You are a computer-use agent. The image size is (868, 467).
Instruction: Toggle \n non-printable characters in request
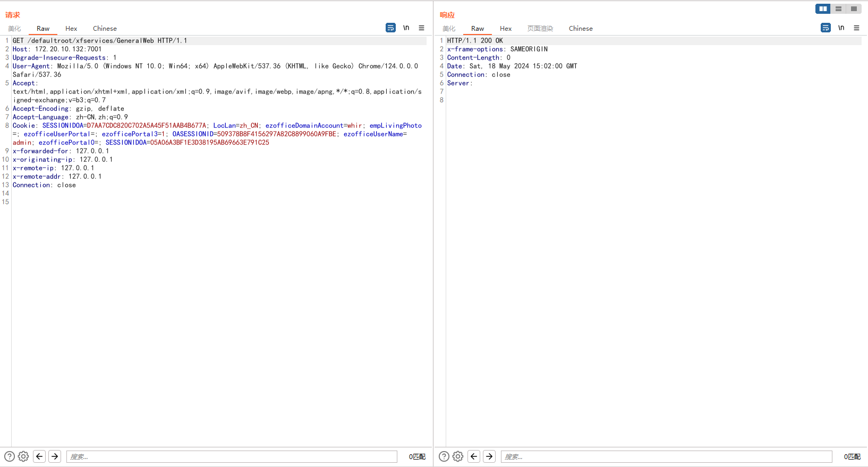tap(406, 28)
